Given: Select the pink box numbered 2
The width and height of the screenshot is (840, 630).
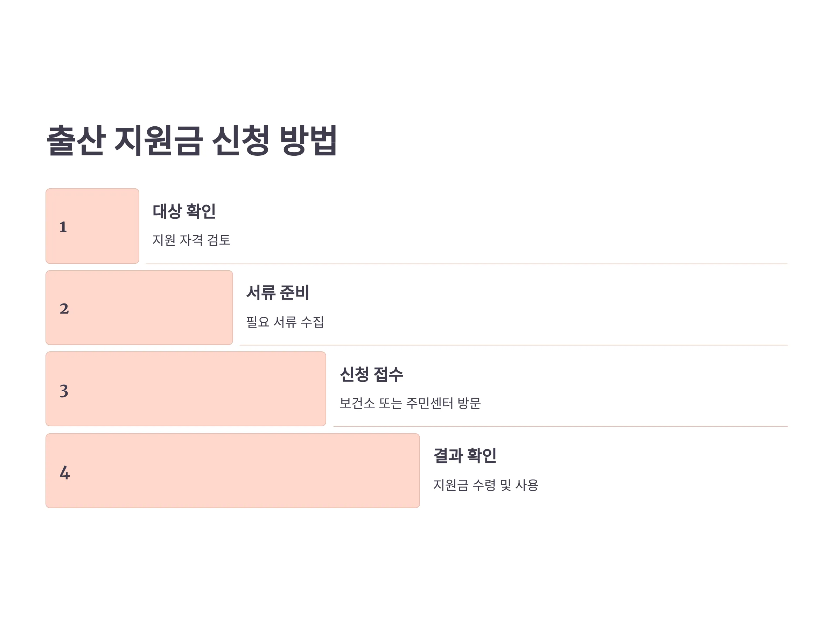Looking at the screenshot, I should (x=139, y=308).
